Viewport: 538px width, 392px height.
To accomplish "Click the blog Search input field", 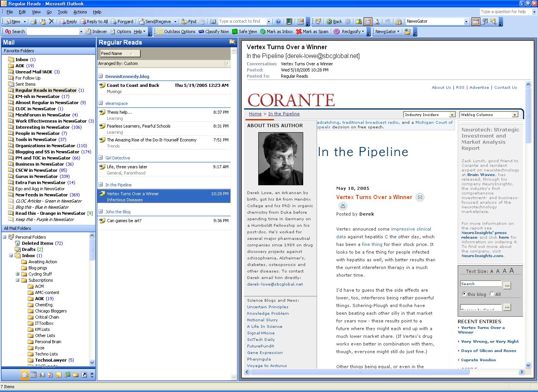I will click(x=481, y=284).
